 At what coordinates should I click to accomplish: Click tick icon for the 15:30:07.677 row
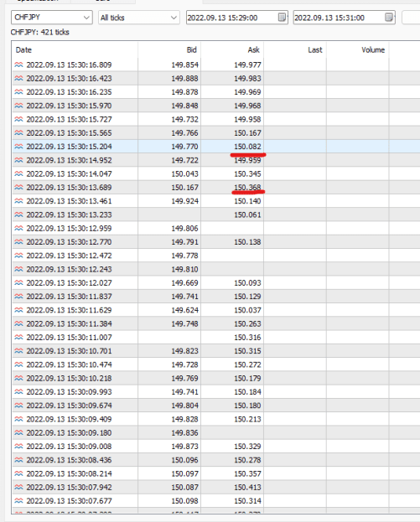(x=18, y=501)
